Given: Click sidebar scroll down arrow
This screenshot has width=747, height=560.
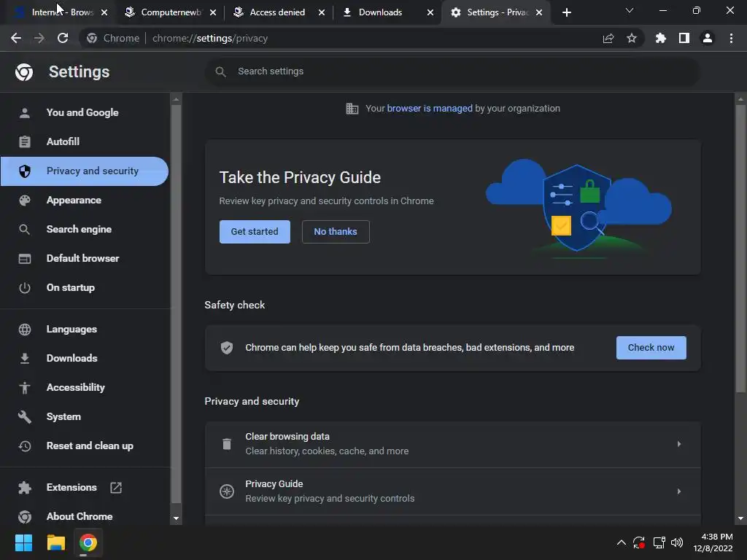Looking at the screenshot, I should (x=176, y=518).
